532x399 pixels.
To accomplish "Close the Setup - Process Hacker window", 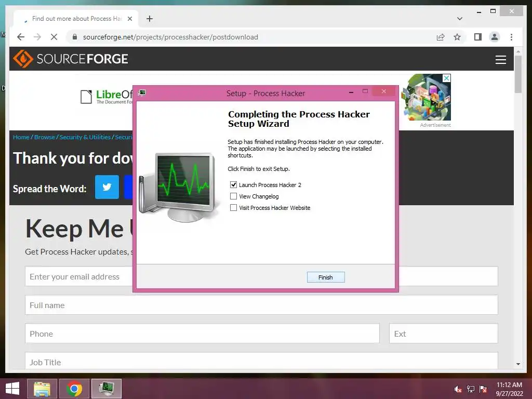I will coord(384,91).
